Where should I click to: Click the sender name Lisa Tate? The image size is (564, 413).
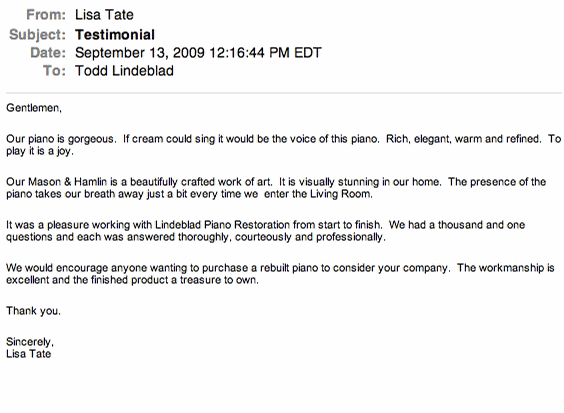coord(104,15)
